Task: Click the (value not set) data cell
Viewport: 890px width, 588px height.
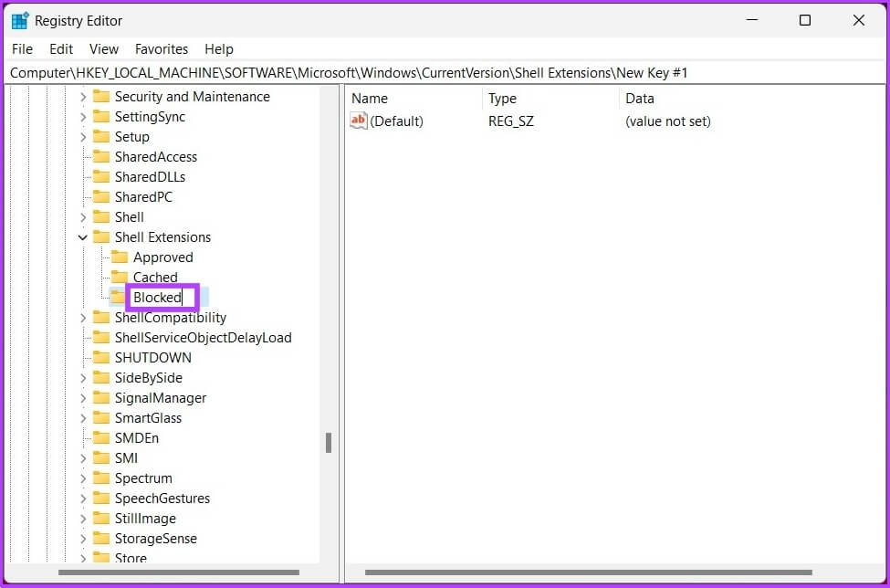Action: pos(668,121)
